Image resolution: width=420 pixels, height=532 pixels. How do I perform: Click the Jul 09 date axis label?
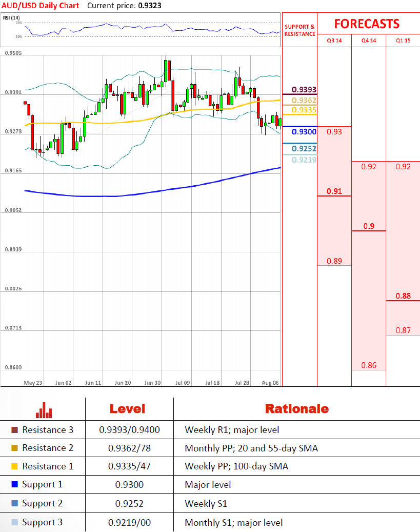coord(183,383)
